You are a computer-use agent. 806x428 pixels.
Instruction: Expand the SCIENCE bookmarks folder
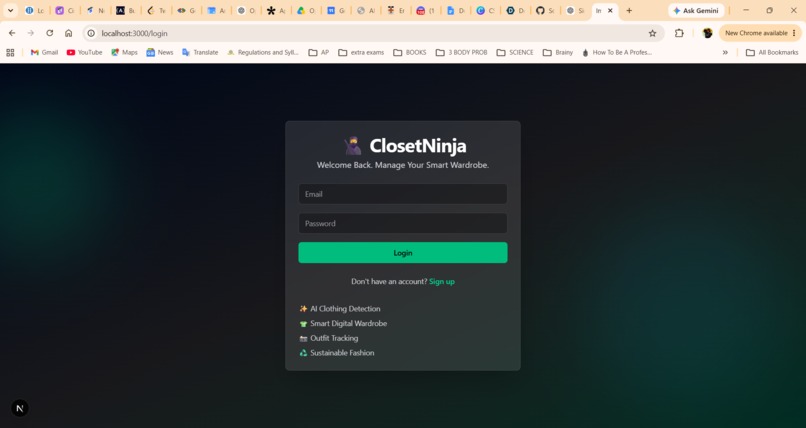coord(515,52)
